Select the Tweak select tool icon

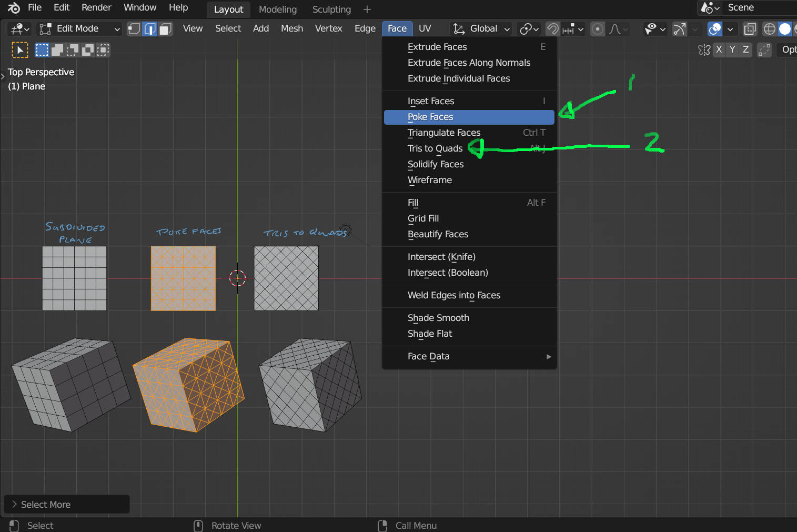[20, 50]
